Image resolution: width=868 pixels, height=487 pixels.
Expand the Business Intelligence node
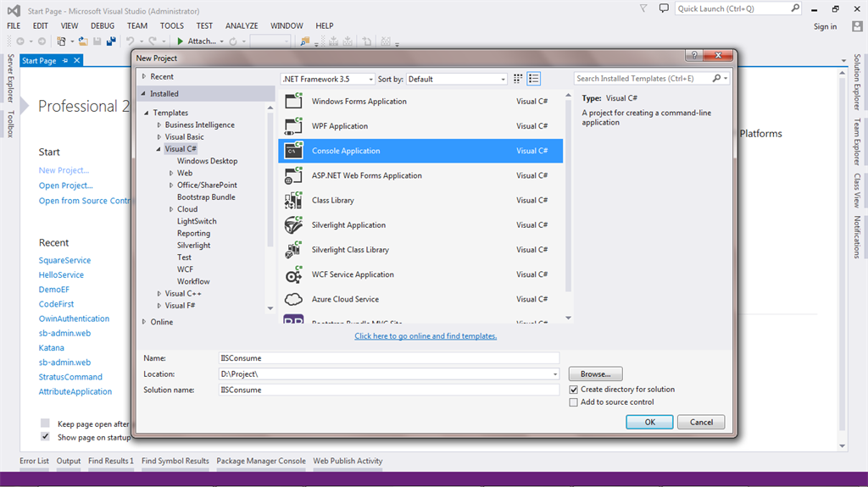click(x=159, y=125)
